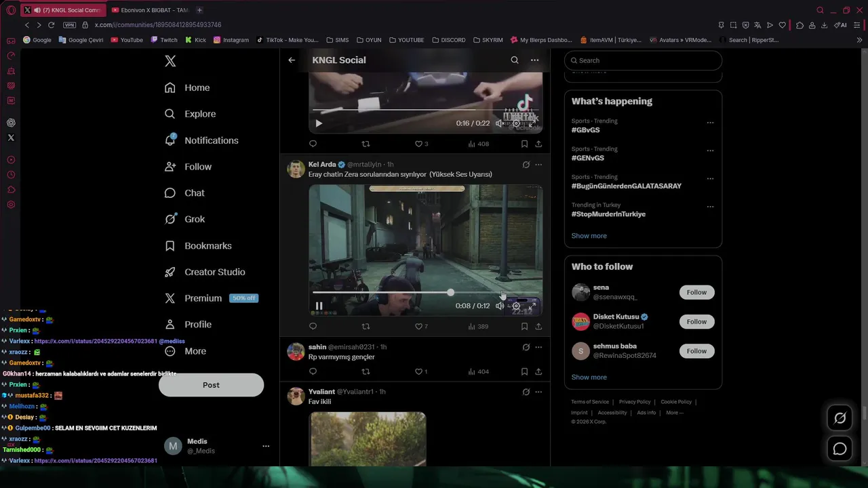The height and width of the screenshot is (488, 868).
Task: Open more options on sahin post
Action: 538,347
